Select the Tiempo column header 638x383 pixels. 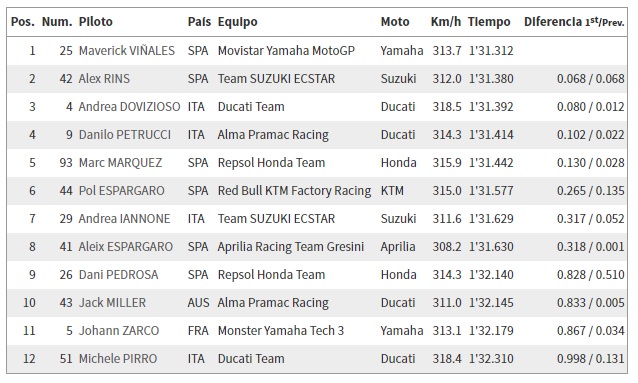pos(489,22)
